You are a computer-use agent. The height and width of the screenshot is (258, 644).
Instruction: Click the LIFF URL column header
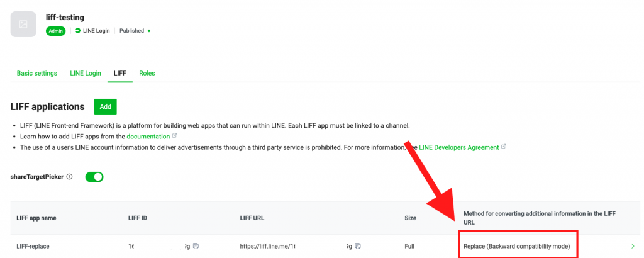[252, 218]
